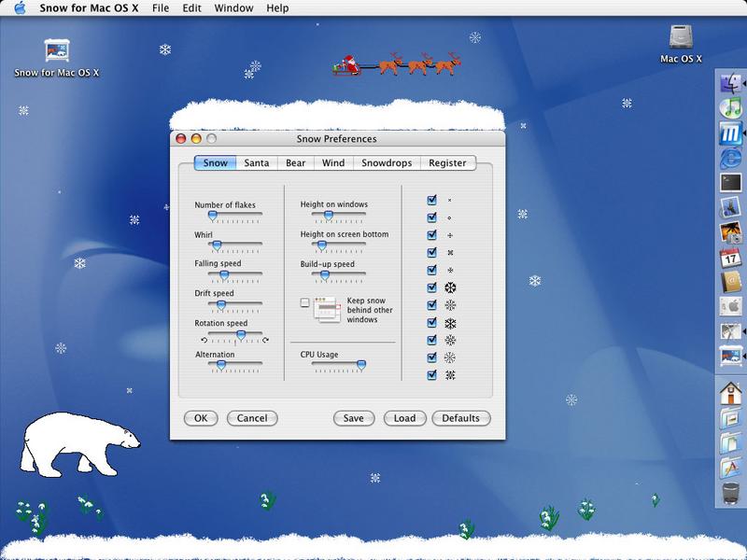Click the Drift speed slider
This screenshot has width=747, height=560.
(235, 305)
